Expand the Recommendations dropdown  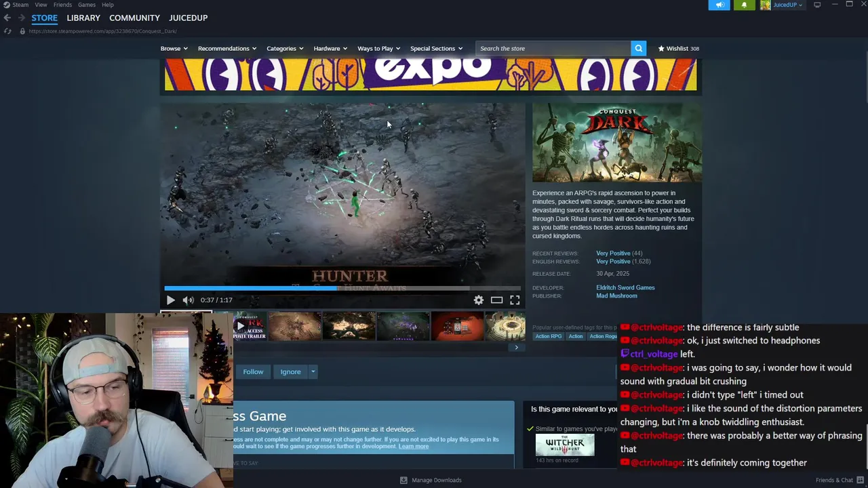pyautogui.click(x=226, y=49)
